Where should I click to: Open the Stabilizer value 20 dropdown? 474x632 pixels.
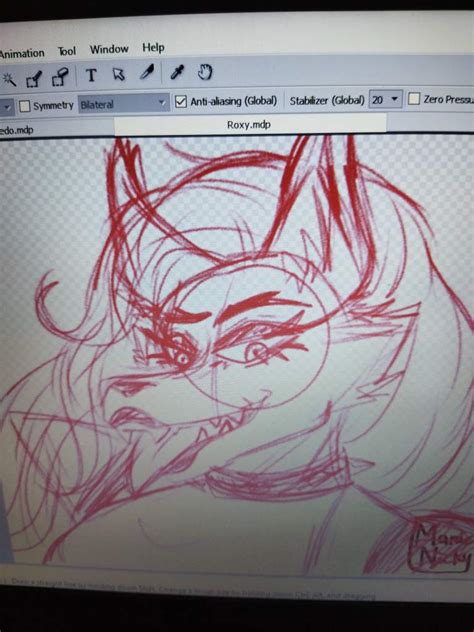[x=385, y=99]
